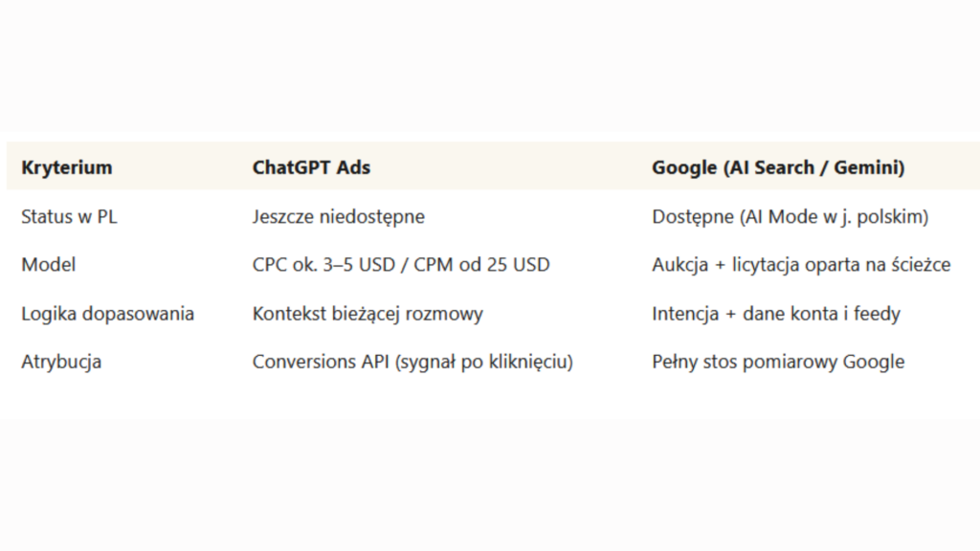Click the Dostępne (AI Mode w j. polskim) cell
980x551 pixels.
point(790,217)
